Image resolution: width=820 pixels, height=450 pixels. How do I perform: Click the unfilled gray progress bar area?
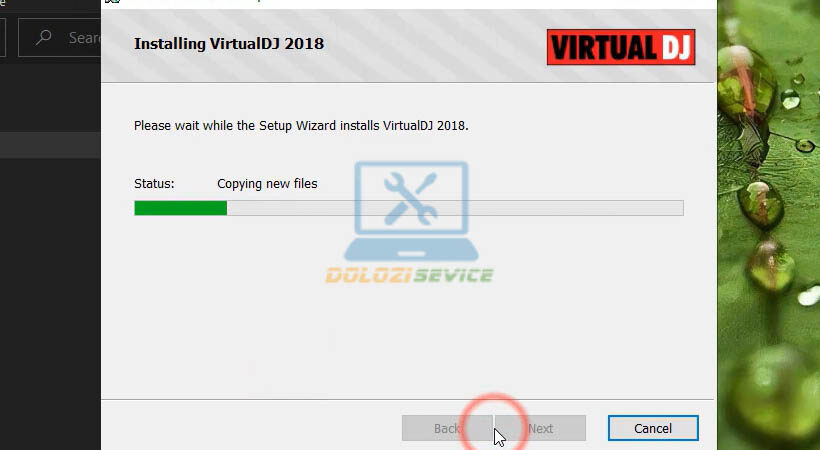pyautogui.click(x=455, y=208)
